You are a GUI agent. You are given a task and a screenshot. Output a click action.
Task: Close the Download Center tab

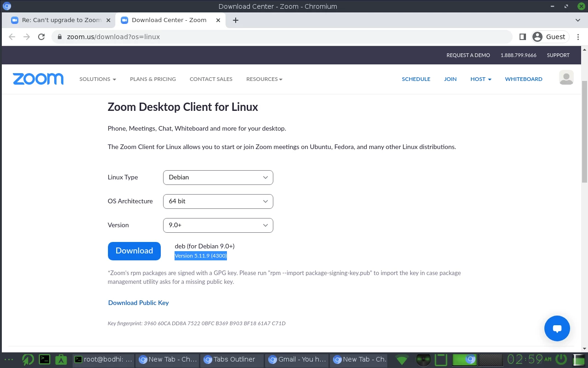point(218,20)
